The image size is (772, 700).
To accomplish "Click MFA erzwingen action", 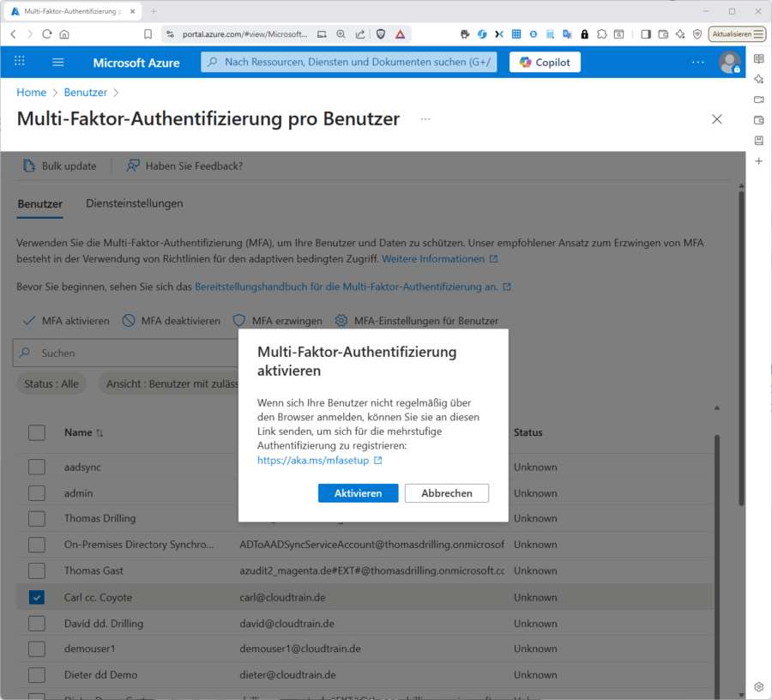I will coord(278,321).
